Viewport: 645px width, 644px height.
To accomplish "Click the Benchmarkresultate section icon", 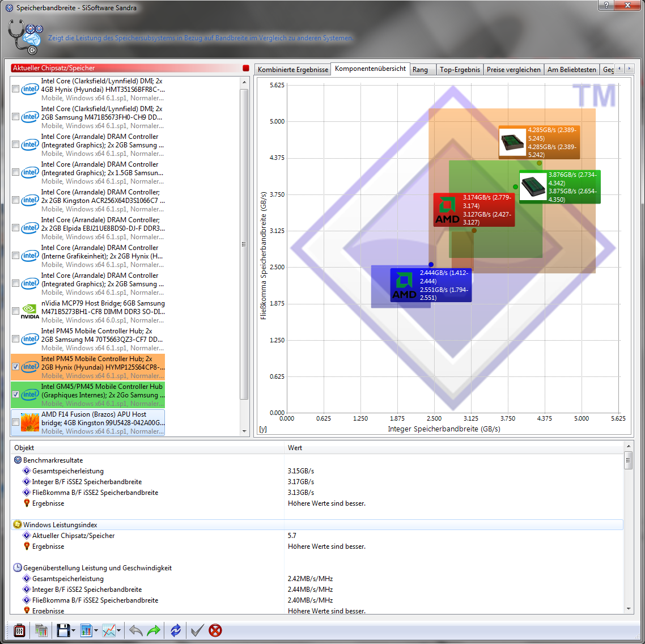I will click(x=18, y=460).
